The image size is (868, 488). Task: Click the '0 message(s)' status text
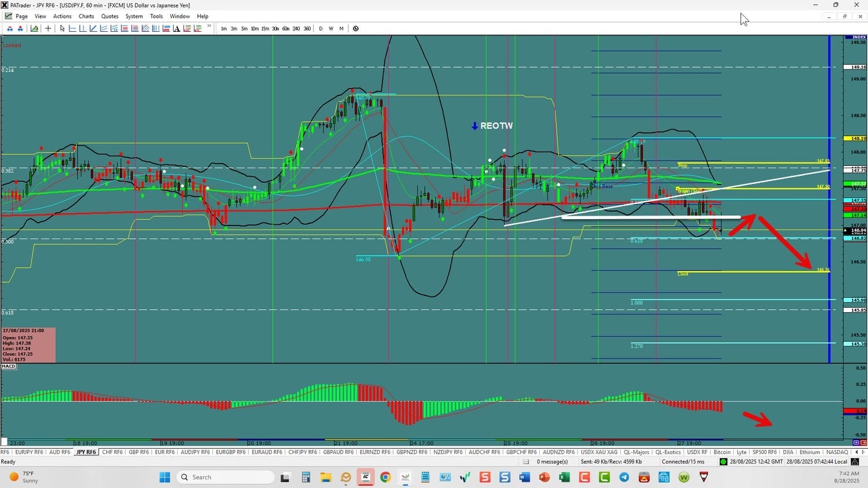click(552, 461)
